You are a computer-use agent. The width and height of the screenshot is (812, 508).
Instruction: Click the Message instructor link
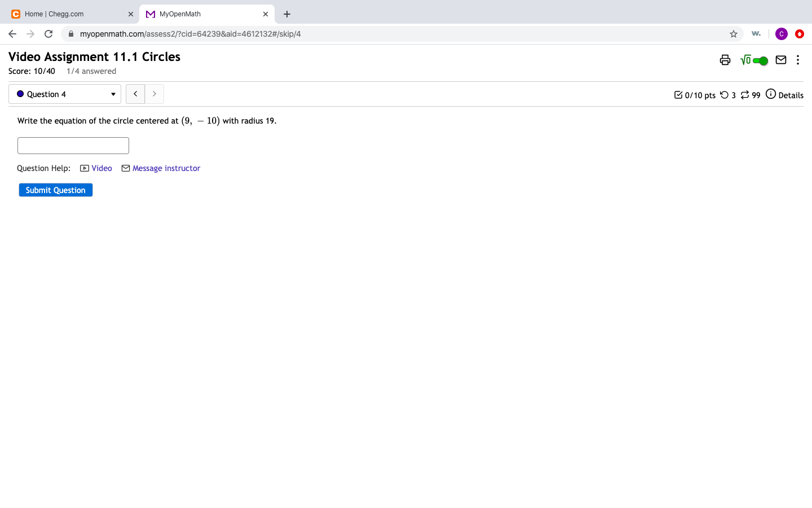161,168
